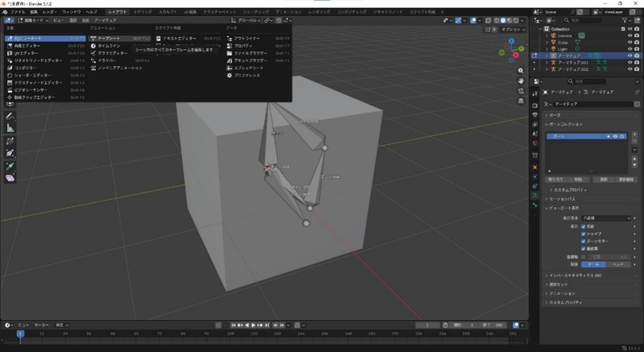Hide the Camera object via its eye icon
The height and width of the screenshot is (352, 644).
point(630,35)
